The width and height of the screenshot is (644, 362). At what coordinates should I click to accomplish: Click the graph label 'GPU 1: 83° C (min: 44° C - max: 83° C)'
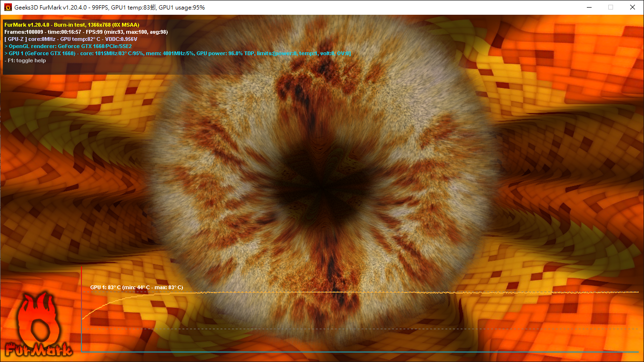coord(137,287)
